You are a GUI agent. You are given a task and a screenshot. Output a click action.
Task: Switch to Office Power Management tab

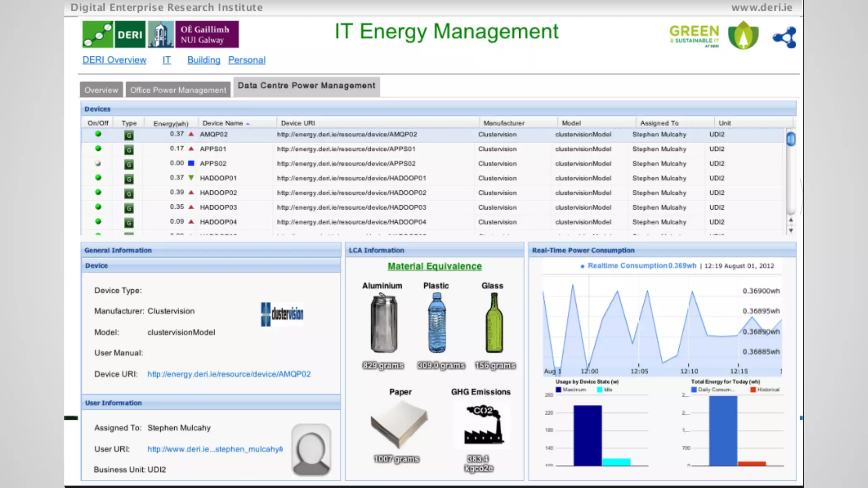point(178,90)
